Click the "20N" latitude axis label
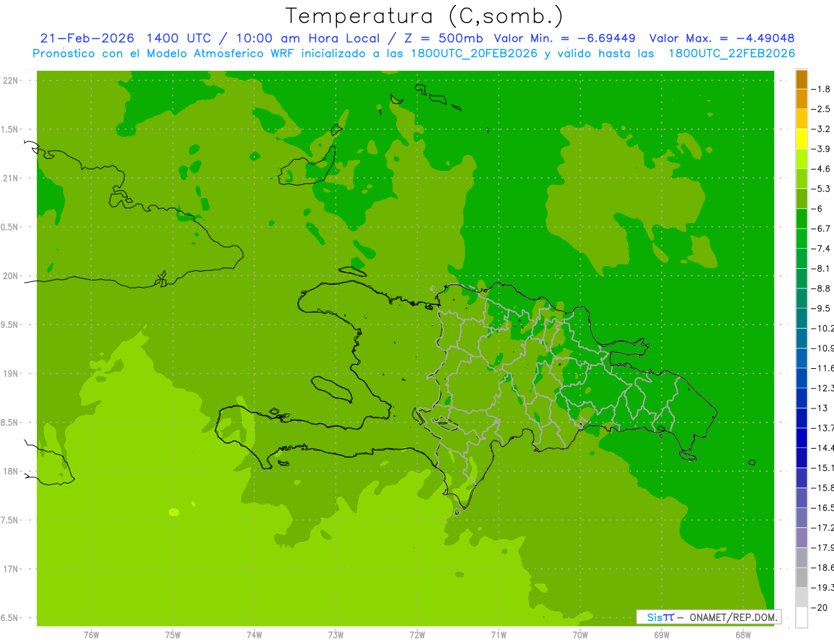This screenshot has height=644, width=834. tap(11, 276)
